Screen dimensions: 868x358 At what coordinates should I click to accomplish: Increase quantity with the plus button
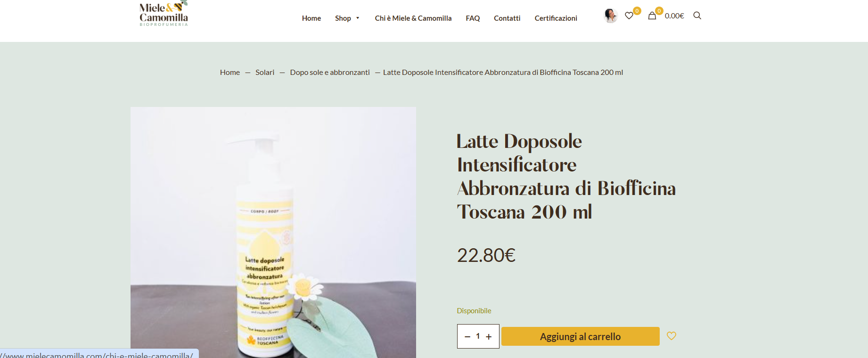[489, 336]
